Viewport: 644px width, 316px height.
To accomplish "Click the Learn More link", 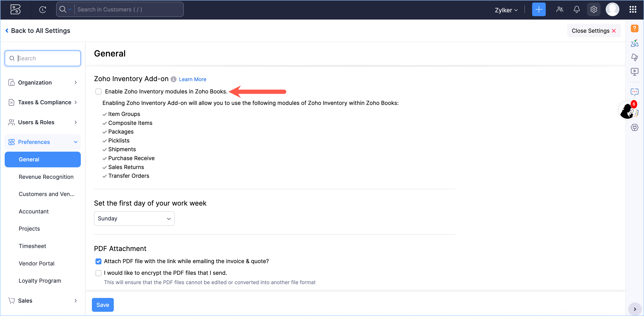I will tap(192, 79).
